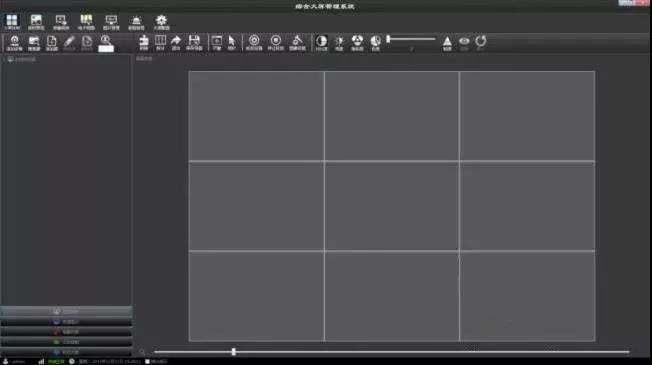This screenshot has width=652, height=365.
Task: Click the split columns layout toolbar icon
Action: (x=161, y=42)
